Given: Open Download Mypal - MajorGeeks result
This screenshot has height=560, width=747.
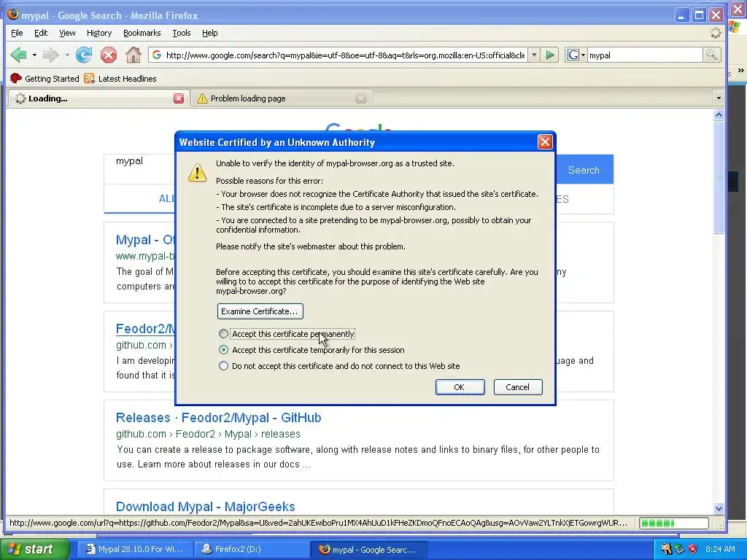Looking at the screenshot, I should (x=205, y=507).
